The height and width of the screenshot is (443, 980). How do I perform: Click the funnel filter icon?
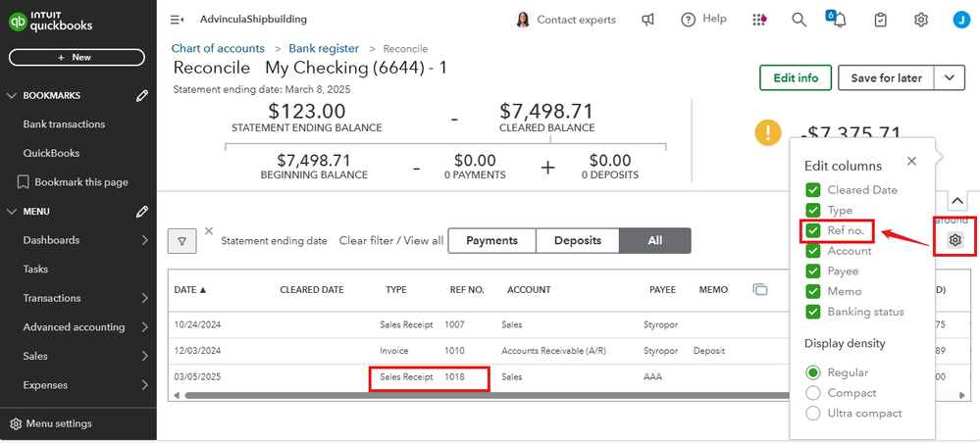tap(182, 241)
